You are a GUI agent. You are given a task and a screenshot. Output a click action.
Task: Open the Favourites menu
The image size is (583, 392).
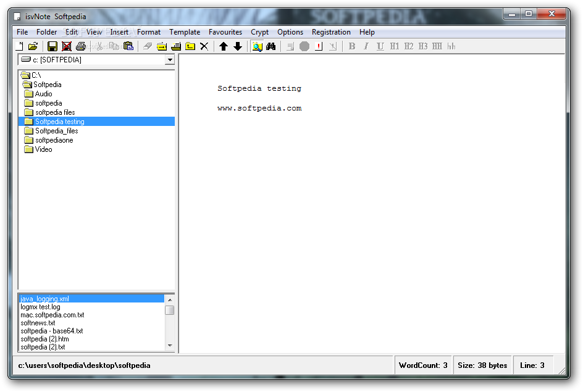click(225, 32)
